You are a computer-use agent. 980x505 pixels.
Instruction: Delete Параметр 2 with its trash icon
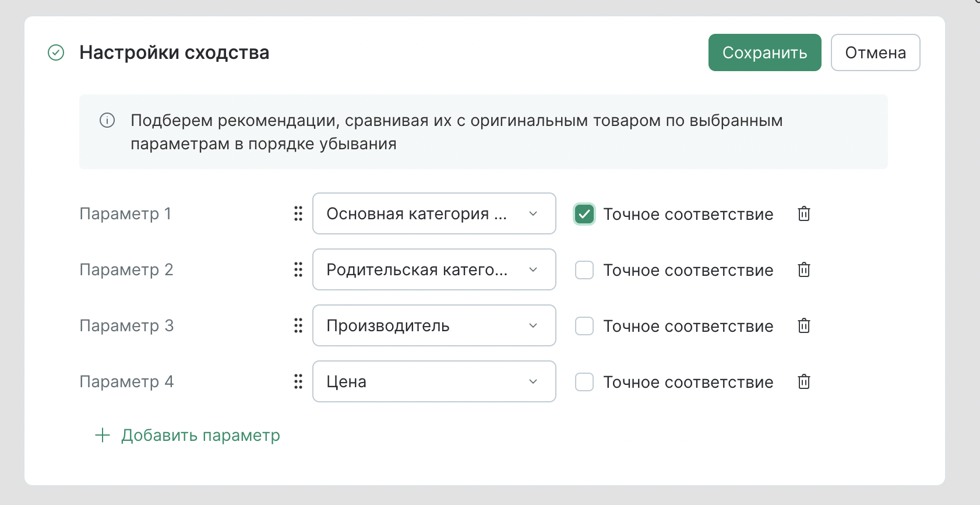click(804, 270)
